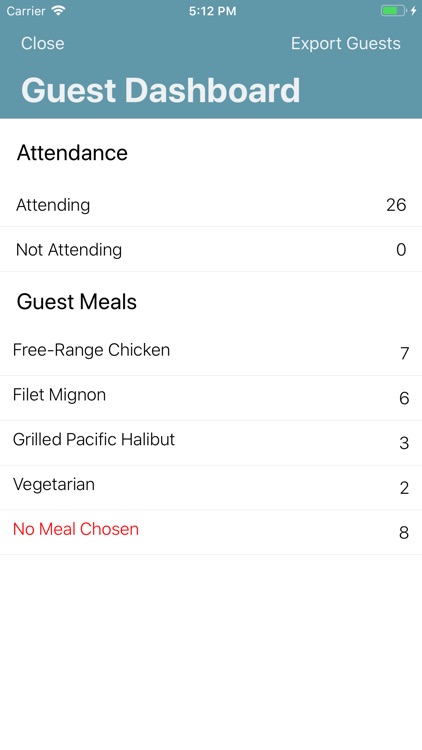The width and height of the screenshot is (422, 750).
Task: Tap the attending count 26
Action: click(396, 205)
